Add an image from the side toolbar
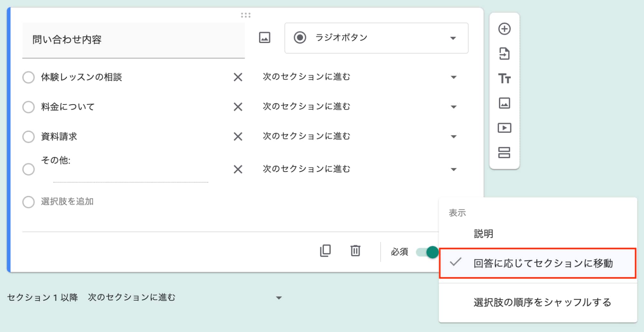Image resolution: width=644 pixels, height=332 pixels. coord(504,103)
